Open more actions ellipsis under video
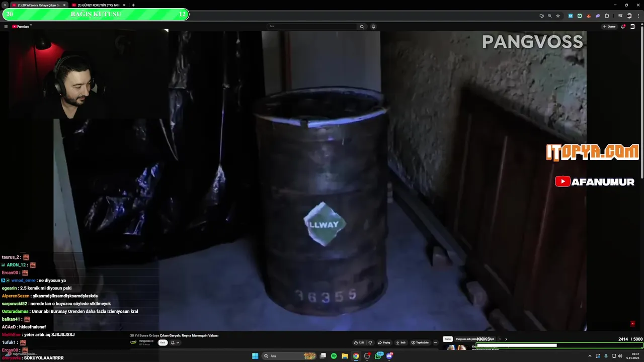Screen dimensions: 644x362 pos(436,342)
